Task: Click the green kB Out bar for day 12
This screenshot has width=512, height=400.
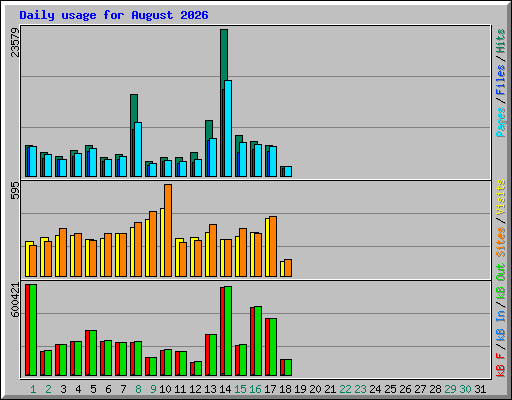Action: pyautogui.click(x=198, y=369)
